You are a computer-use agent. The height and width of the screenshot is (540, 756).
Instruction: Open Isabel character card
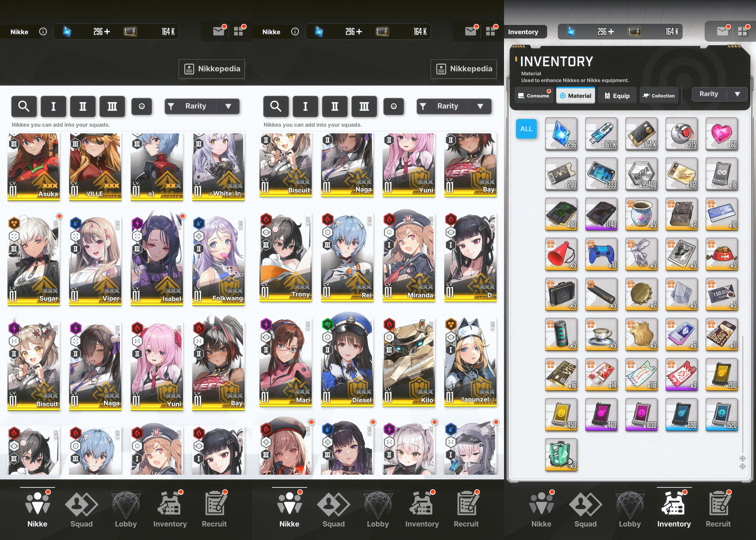tap(157, 260)
